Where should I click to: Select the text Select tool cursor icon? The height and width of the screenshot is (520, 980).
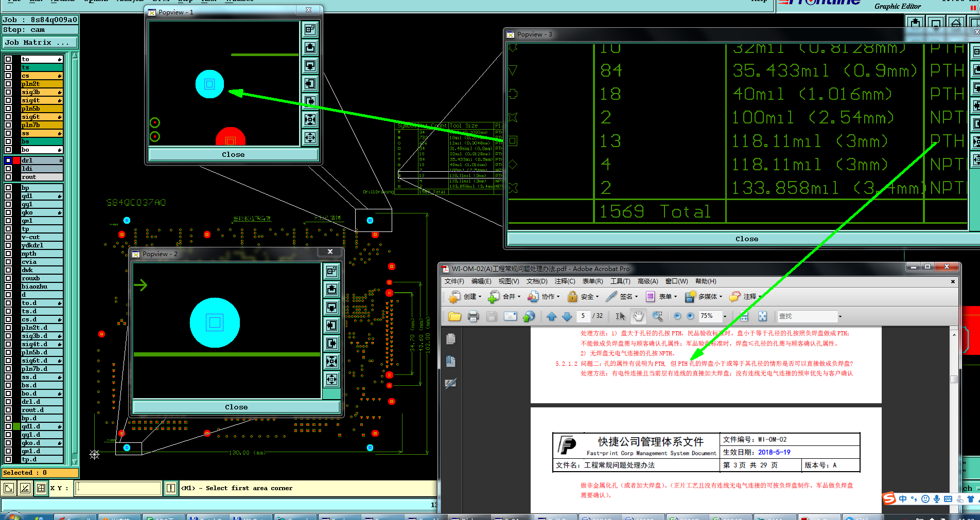tap(620, 316)
